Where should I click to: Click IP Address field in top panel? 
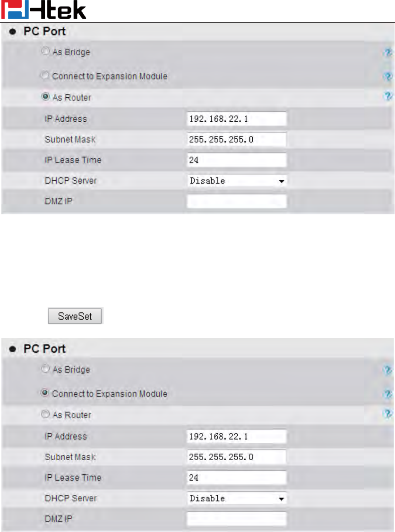click(x=237, y=118)
